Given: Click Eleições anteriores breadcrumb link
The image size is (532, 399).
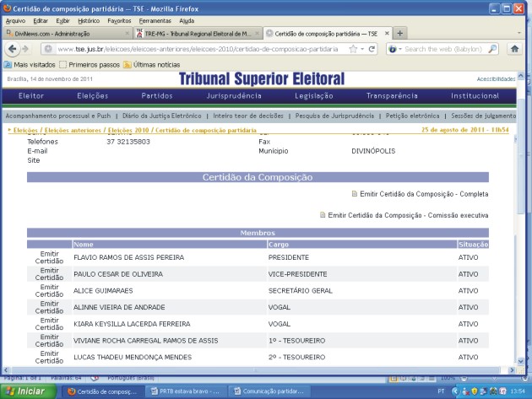Looking at the screenshot, I should tap(73, 130).
